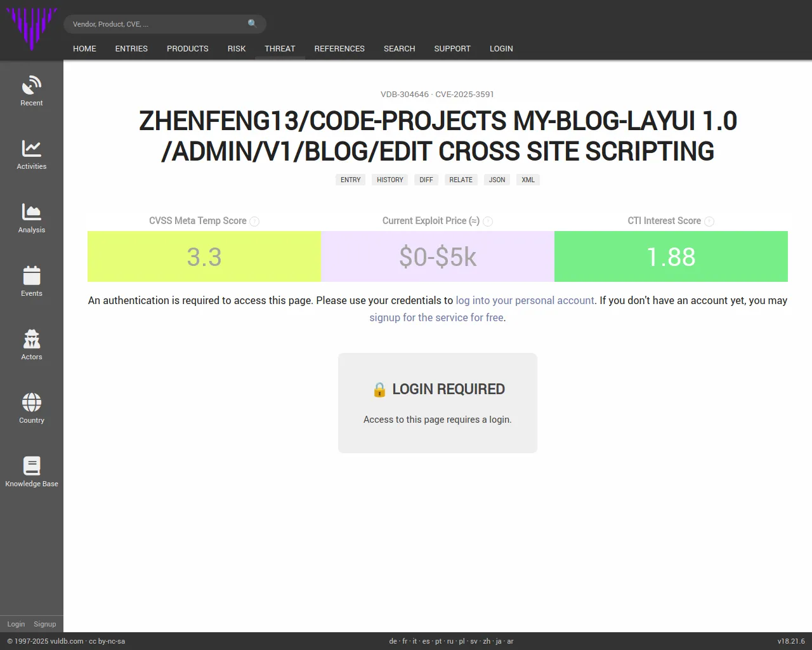The height and width of the screenshot is (650, 812).
Task: Open ENTRIES menu item
Action: tap(131, 48)
